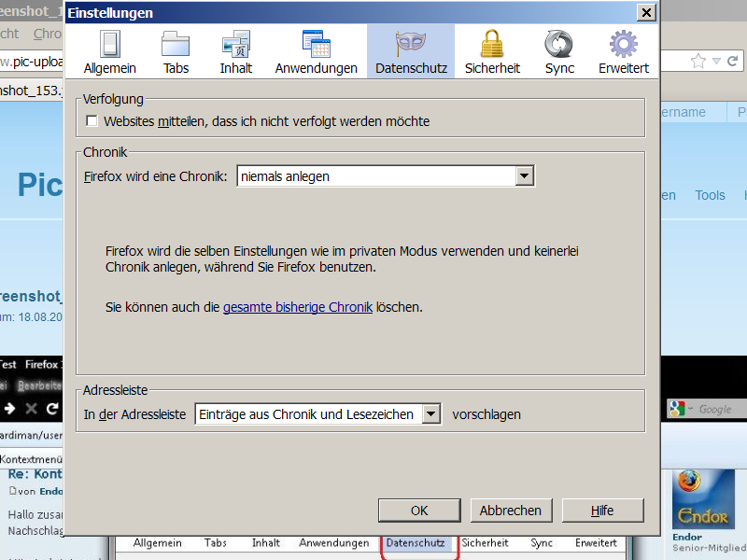
Task: Close the Einstellungen dialog
Action: 646,12
